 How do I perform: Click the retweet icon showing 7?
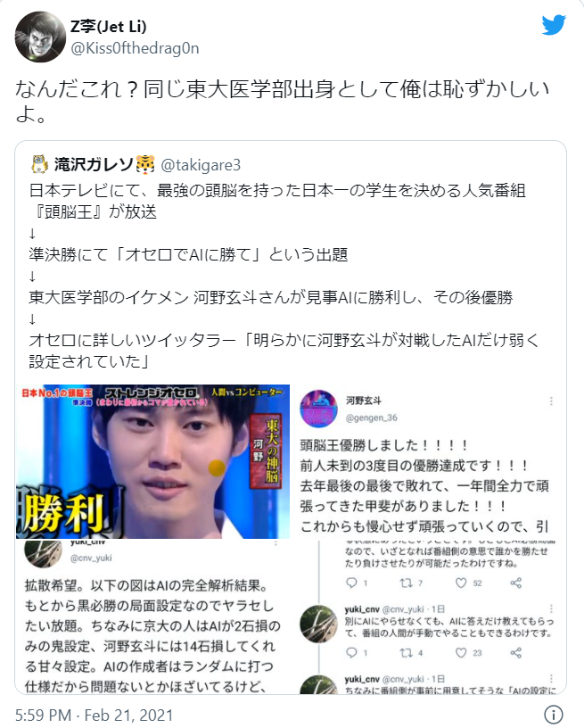point(406,583)
